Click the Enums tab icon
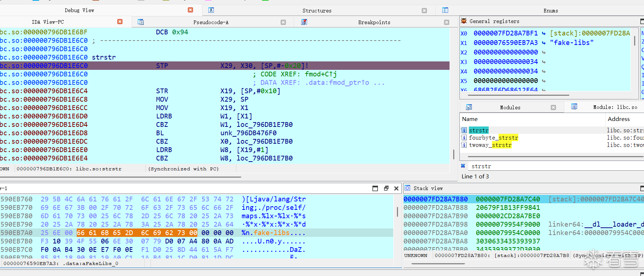This screenshot has height=276, width=644. tap(445, 10)
